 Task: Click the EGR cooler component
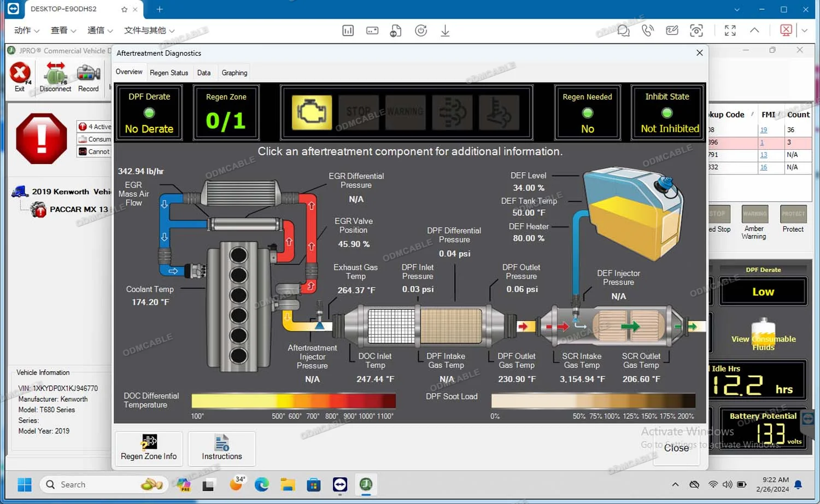tap(241, 194)
